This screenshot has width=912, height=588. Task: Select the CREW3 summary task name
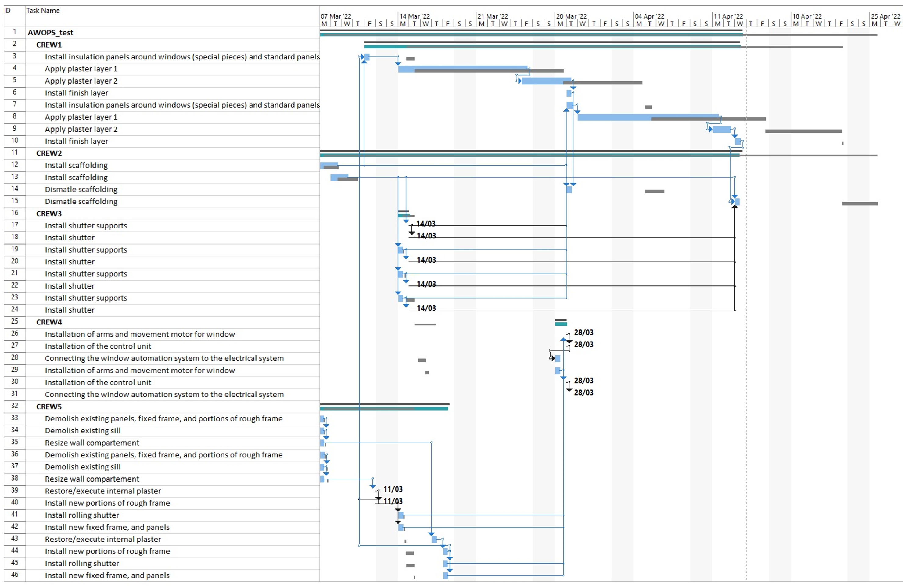pos(49,213)
